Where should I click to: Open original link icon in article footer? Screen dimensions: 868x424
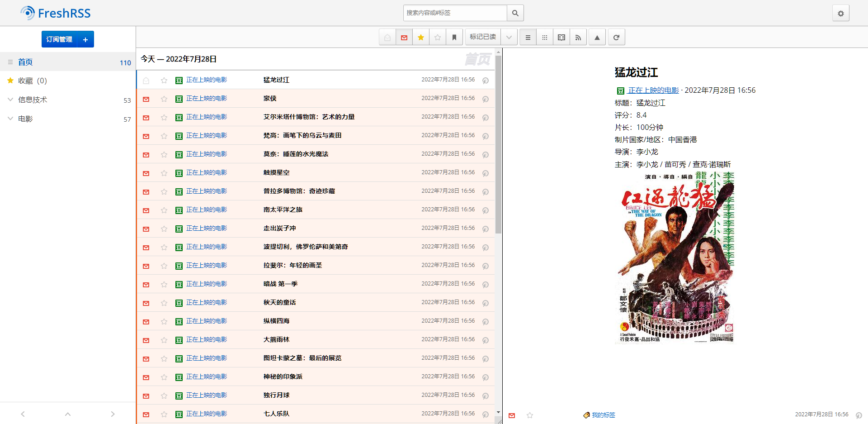859,415
